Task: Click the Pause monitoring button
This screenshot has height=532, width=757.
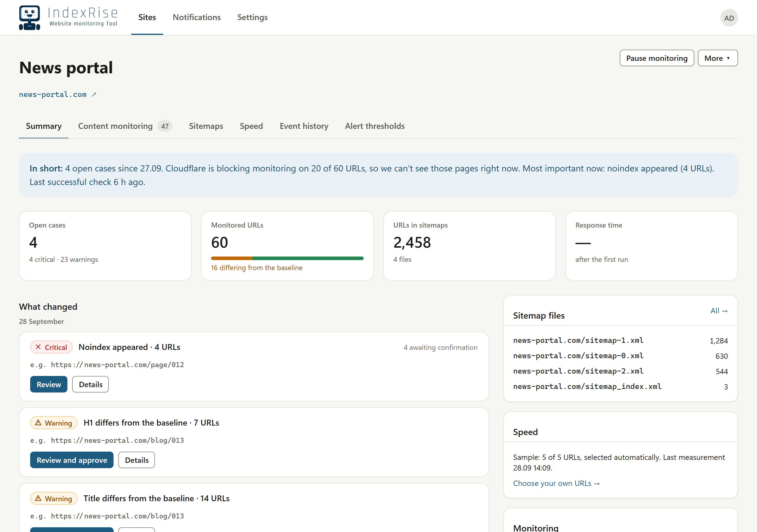Action: (657, 58)
